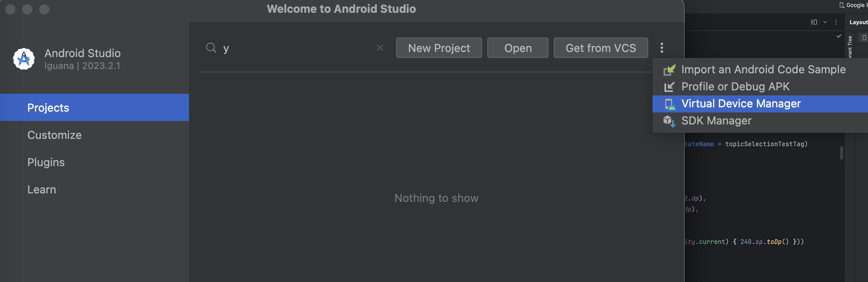Click the Import Android Code Sample icon
868x282 pixels.
click(669, 69)
